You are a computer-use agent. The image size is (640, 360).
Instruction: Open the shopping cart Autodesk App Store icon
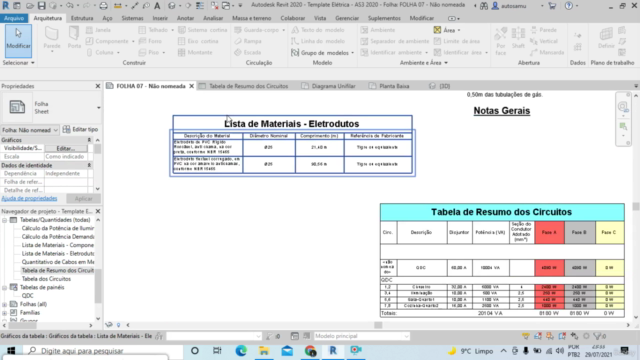click(x=552, y=6)
